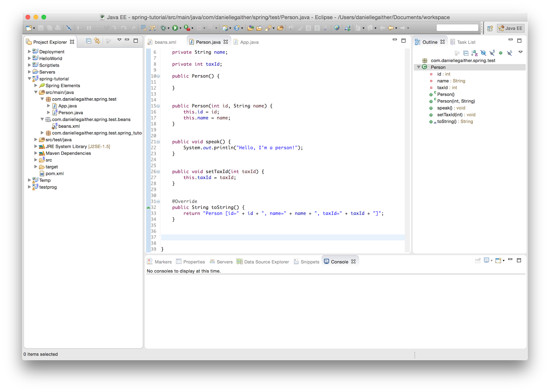Viewport: 550px width, 392px height.
Task: Collapse the spring-tutorial project node
Action: 30,79
